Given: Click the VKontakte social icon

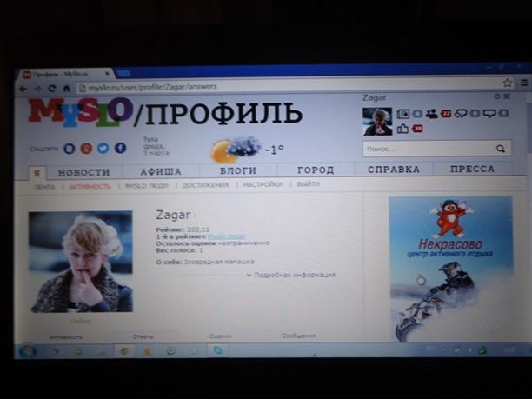Looking at the screenshot, I should [x=69, y=149].
